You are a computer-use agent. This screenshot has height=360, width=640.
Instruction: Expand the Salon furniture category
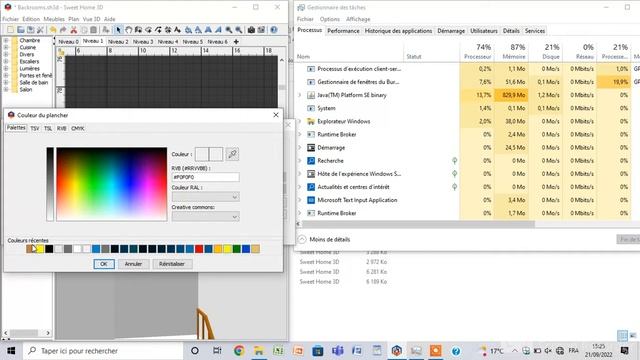coord(6,89)
